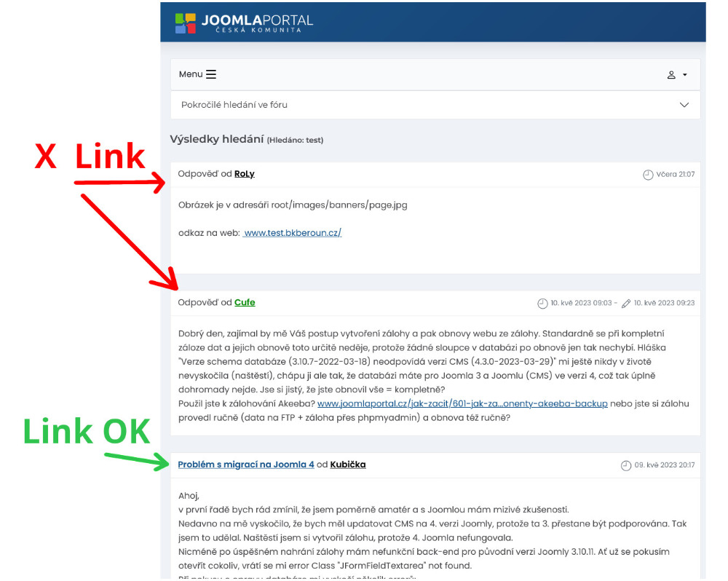
Task: Open the Menu navigation item
Action: [197, 74]
